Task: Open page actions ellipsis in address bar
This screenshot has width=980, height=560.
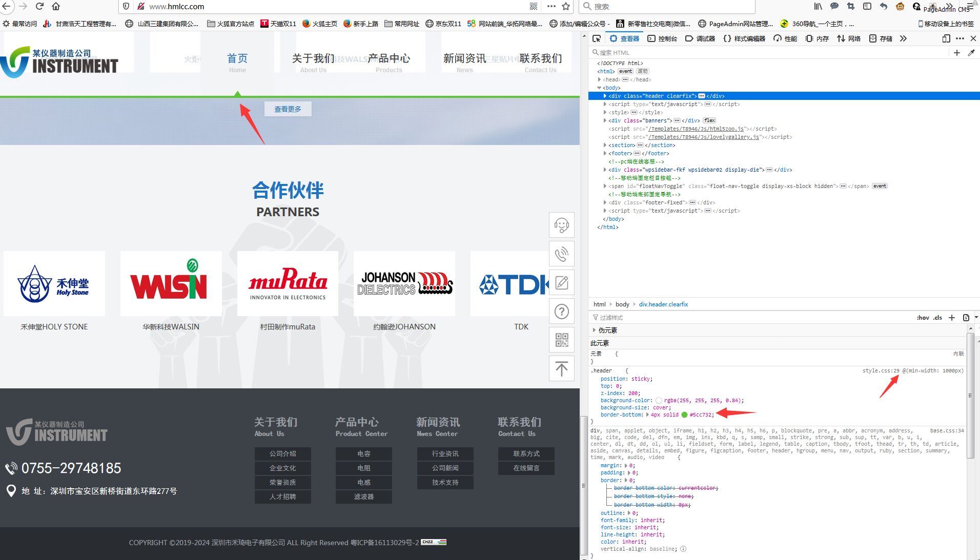Action: [x=551, y=6]
